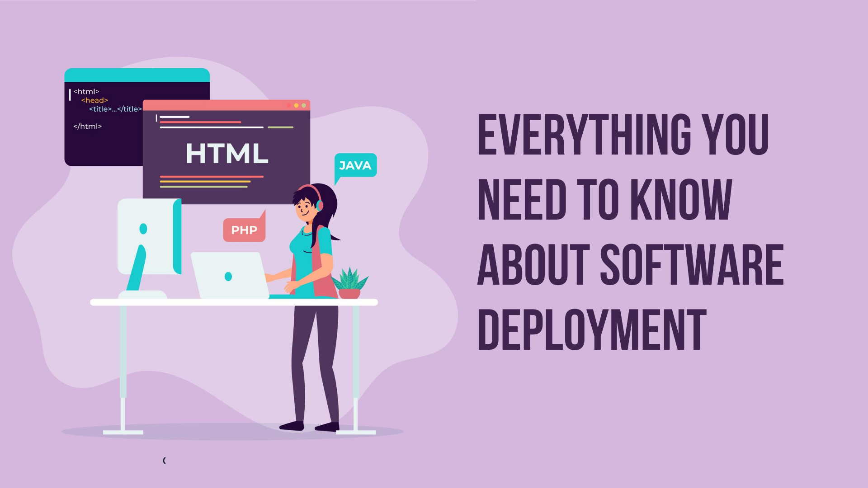The width and height of the screenshot is (868, 488).
Task: Click the pink title bar of HTML window
Action: point(217,105)
